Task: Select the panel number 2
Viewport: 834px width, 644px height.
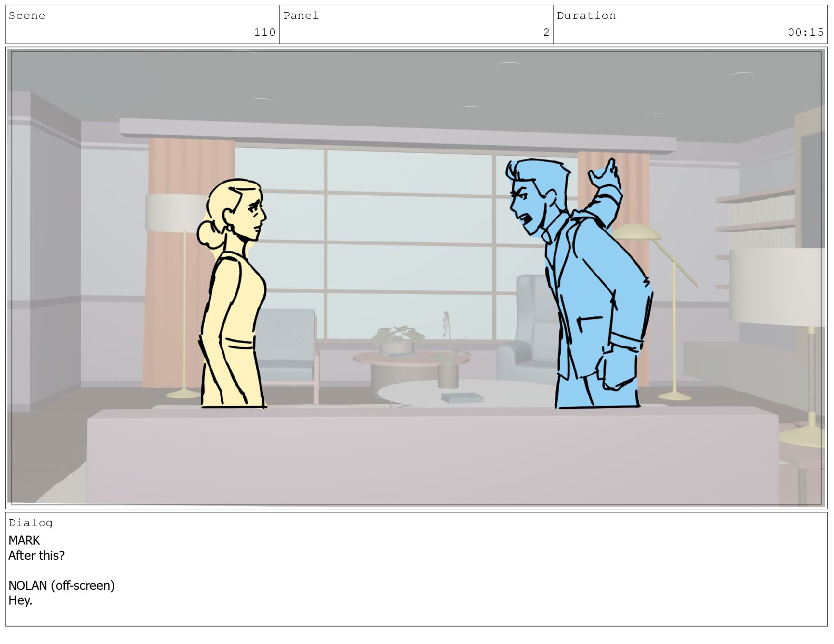Action: [547, 33]
